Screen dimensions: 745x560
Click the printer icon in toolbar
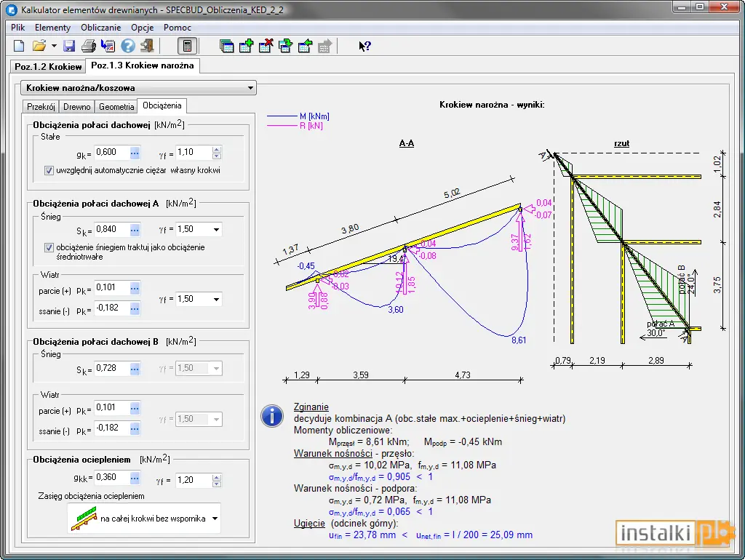88,46
